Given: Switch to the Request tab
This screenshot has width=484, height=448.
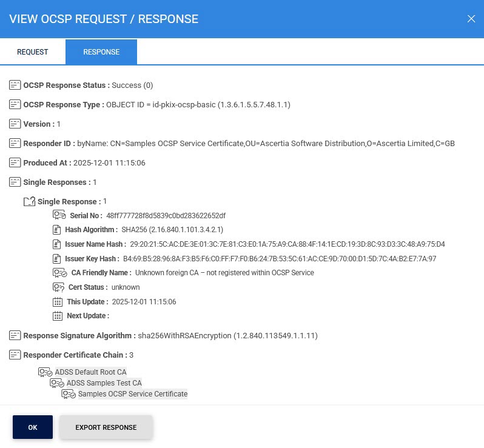Looking at the screenshot, I should pos(33,52).
